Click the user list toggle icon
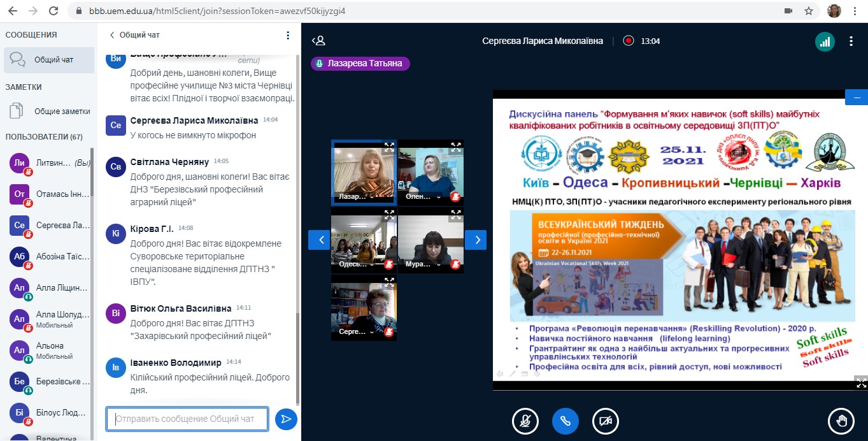This screenshot has width=868, height=441. click(x=318, y=41)
